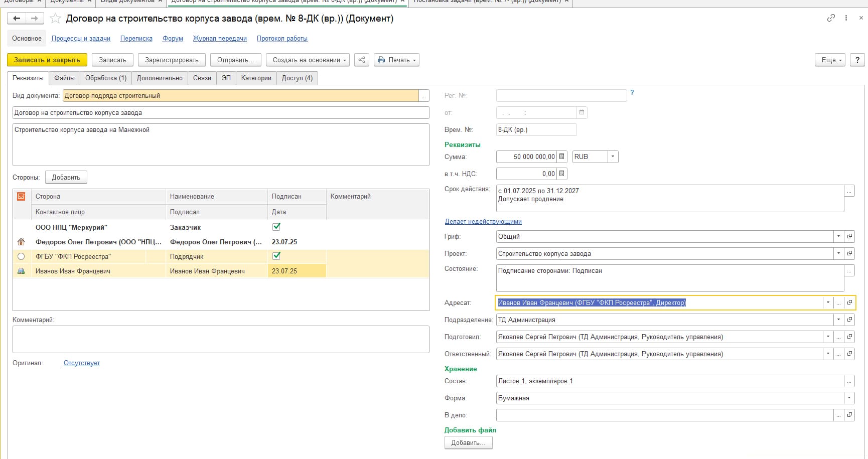Open the Гриф dropdown list
The height and width of the screenshot is (459, 868).
[838, 236]
